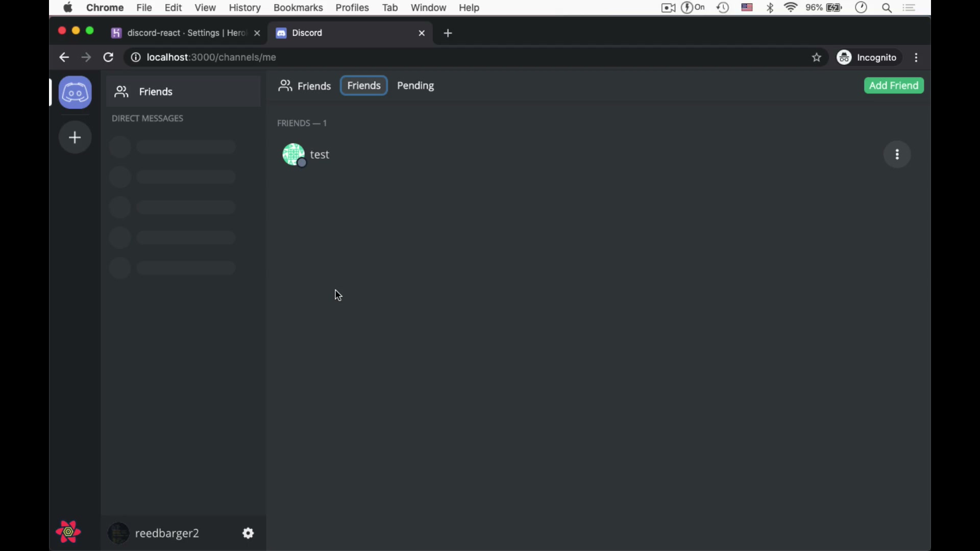Screen dimensions: 980x551
Task: Open user settings gear icon
Action: 248,533
